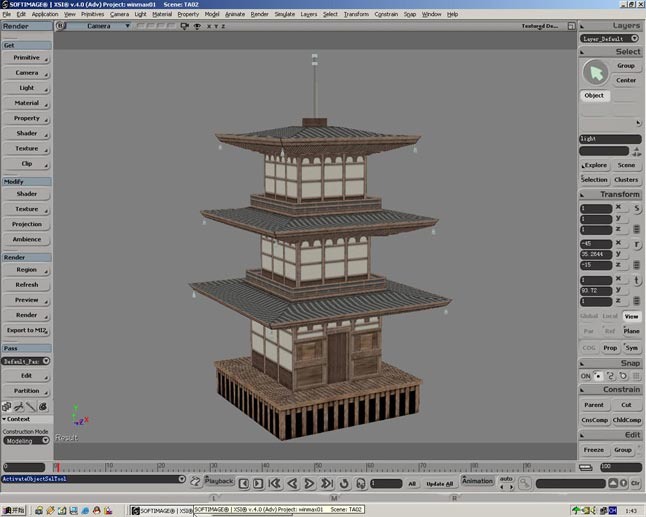Open the Animate menu

[x=235, y=14]
